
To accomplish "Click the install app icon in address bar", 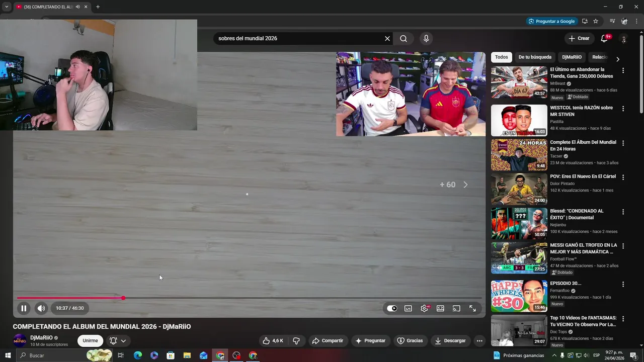I will click(x=585, y=21).
